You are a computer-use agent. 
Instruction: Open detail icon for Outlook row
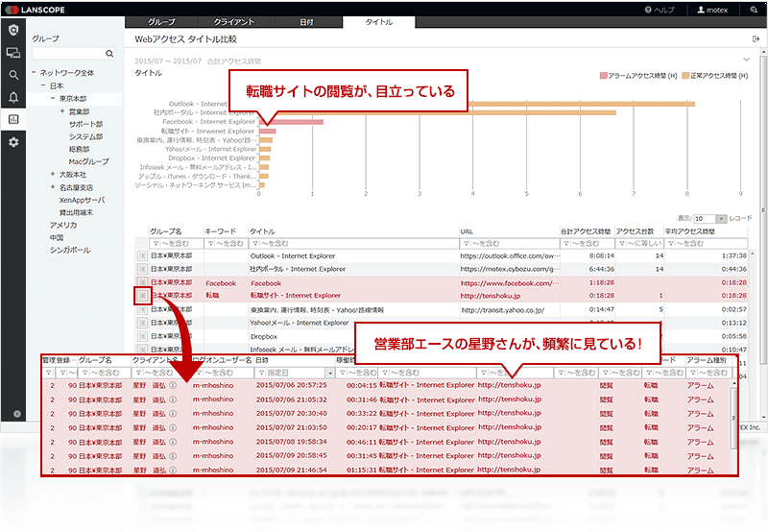click(142, 255)
